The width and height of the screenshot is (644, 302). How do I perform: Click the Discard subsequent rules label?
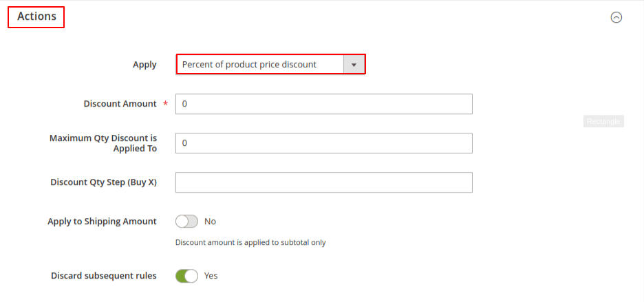[104, 276]
